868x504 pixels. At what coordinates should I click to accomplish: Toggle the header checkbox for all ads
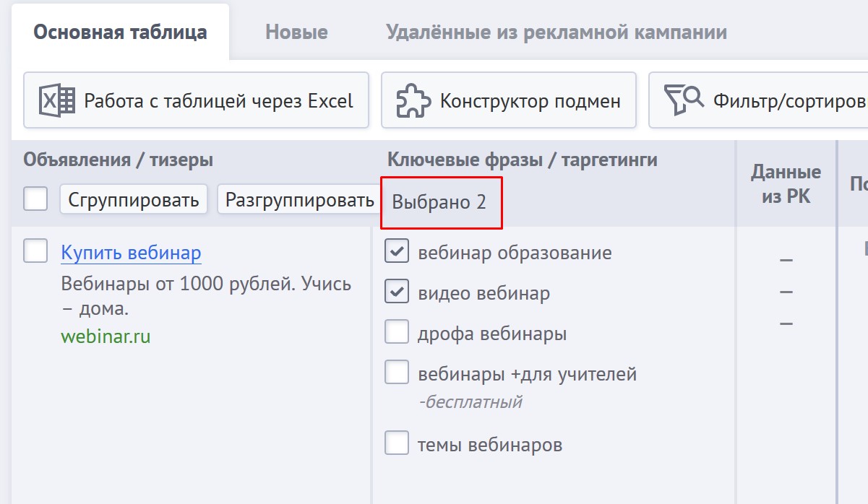pos(35,199)
